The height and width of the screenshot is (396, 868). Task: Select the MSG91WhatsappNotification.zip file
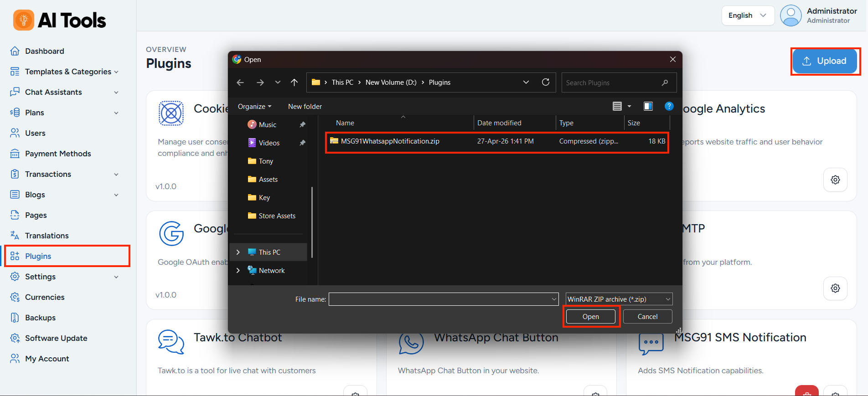pos(497,141)
